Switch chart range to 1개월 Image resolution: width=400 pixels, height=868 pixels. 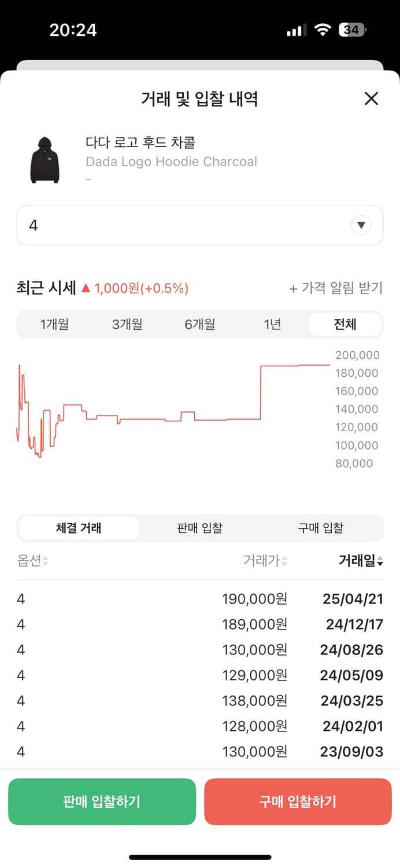53,324
